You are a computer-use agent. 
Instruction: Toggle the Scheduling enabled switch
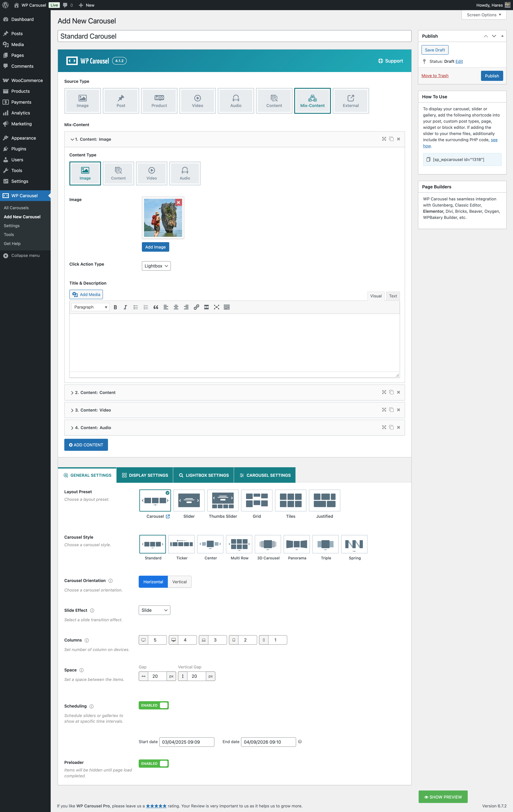pos(153,705)
